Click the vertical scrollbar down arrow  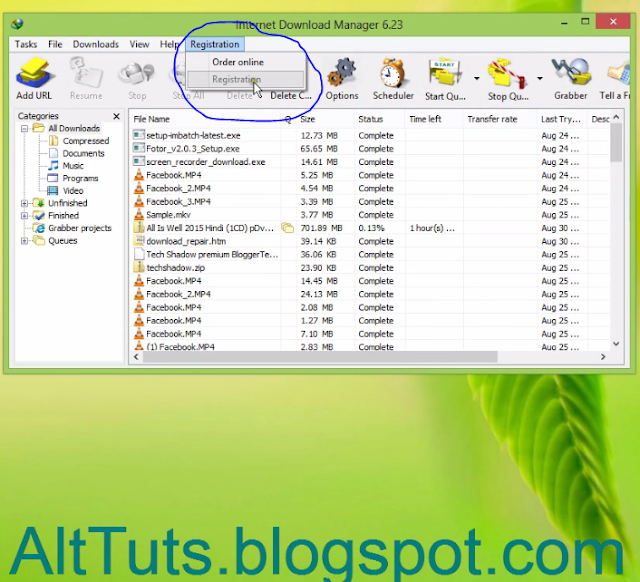(x=616, y=344)
